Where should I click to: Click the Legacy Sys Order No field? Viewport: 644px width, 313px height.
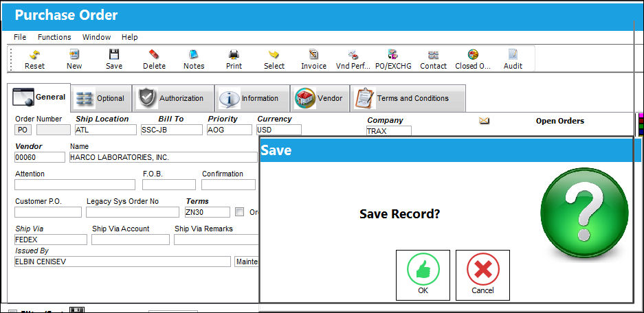pos(133,212)
